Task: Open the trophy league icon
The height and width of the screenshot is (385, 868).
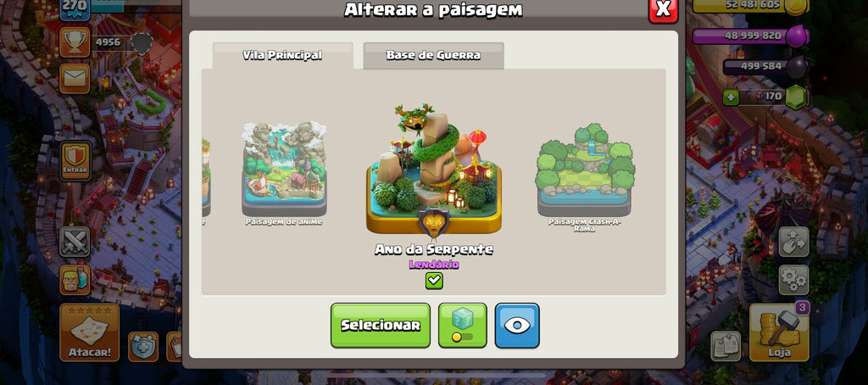Action: click(75, 42)
